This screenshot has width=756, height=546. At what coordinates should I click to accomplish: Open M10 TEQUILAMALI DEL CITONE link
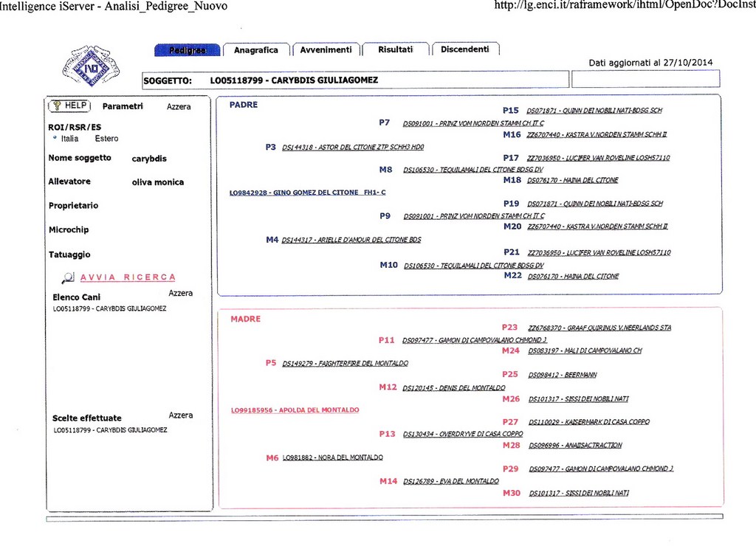tap(474, 266)
